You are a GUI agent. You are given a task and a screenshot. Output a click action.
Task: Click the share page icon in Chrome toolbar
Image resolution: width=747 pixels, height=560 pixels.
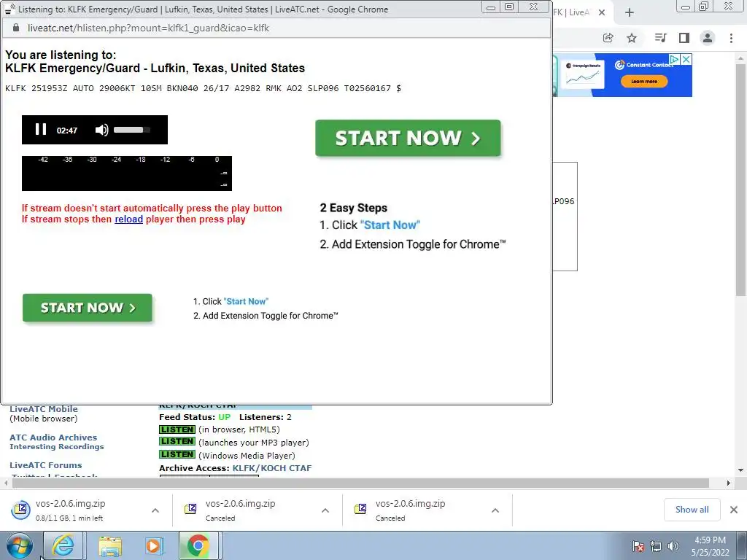(x=608, y=38)
